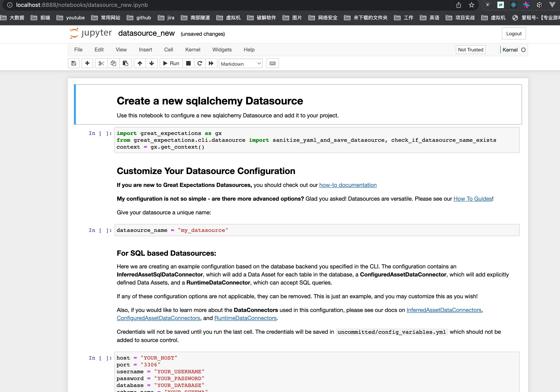Click the datasource_name code cell

point(317,230)
